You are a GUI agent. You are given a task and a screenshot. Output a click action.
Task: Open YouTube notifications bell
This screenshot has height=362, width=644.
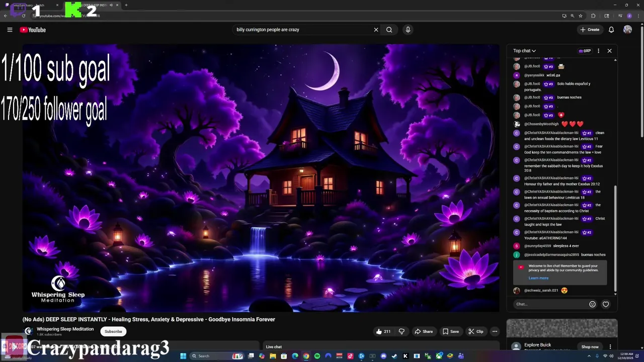pyautogui.click(x=611, y=30)
